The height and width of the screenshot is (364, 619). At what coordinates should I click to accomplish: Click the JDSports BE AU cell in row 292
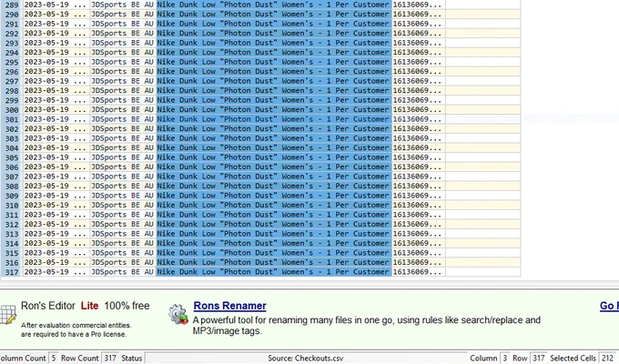(123, 33)
